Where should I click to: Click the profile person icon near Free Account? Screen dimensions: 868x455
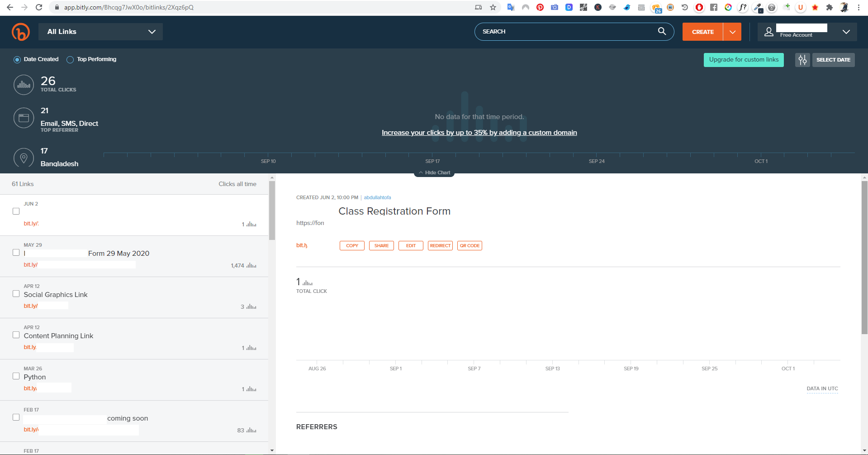pos(769,31)
